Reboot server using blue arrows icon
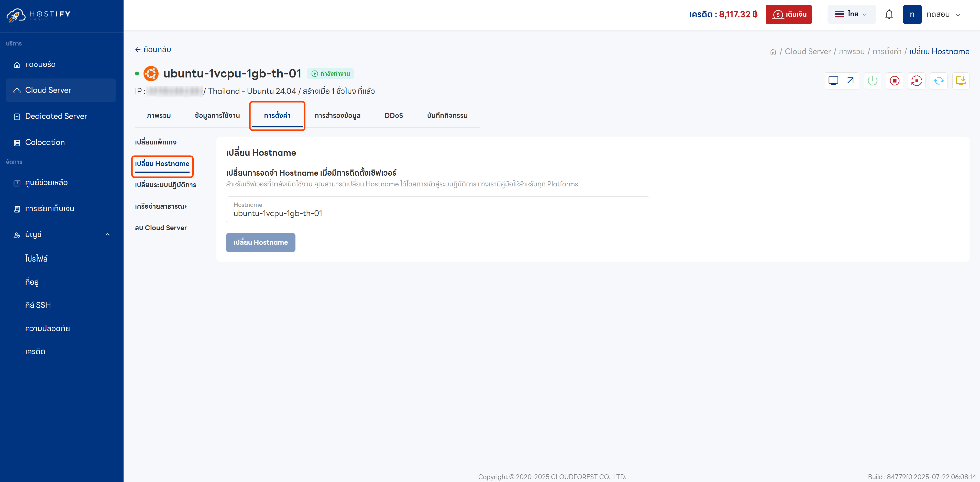The image size is (980, 482). [x=939, y=81]
